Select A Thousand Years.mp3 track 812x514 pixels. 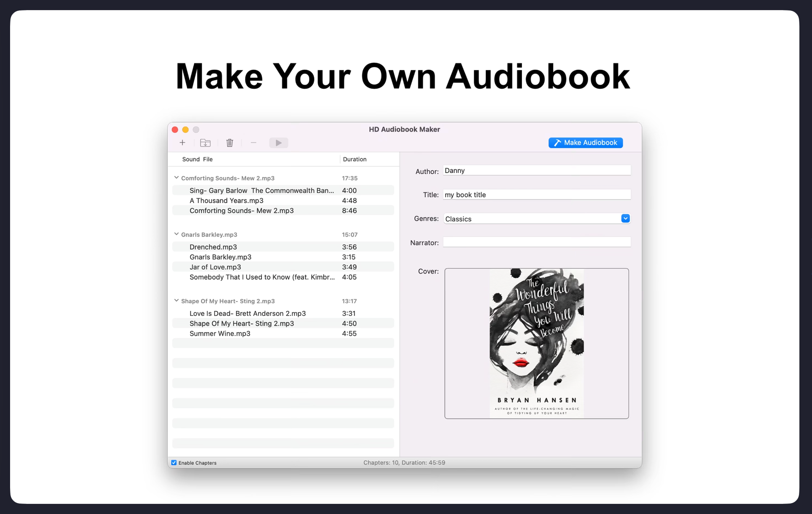pyautogui.click(x=227, y=201)
